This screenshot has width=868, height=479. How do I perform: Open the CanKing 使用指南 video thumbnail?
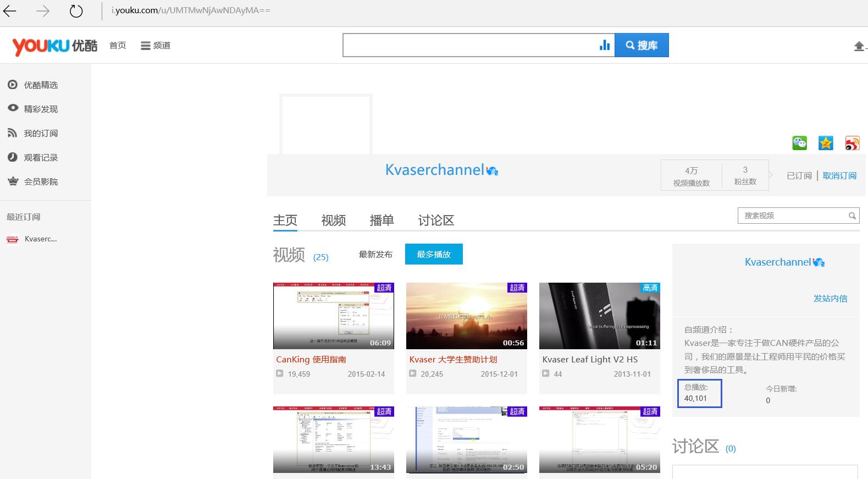334,316
